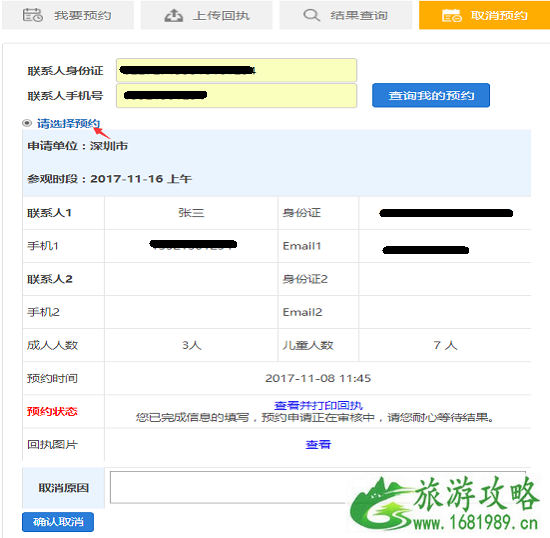550x538 pixels.
Task: Click the 请选择预约 label text
Action: click(68, 123)
